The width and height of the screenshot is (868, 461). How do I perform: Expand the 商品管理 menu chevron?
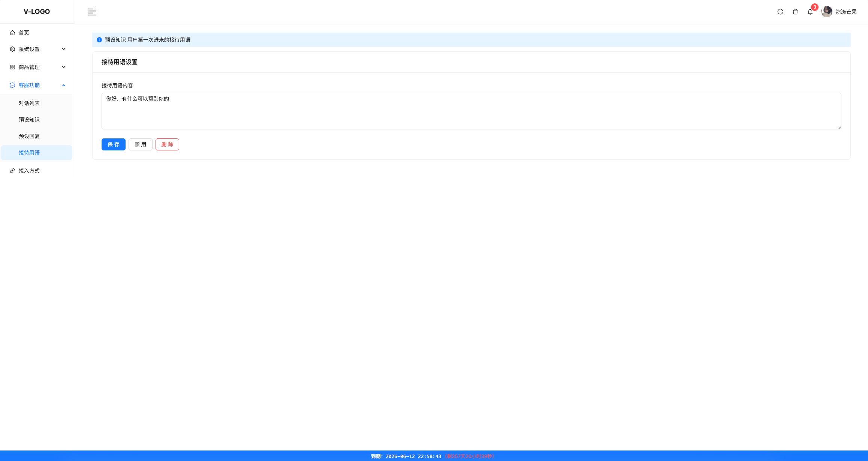coord(64,67)
